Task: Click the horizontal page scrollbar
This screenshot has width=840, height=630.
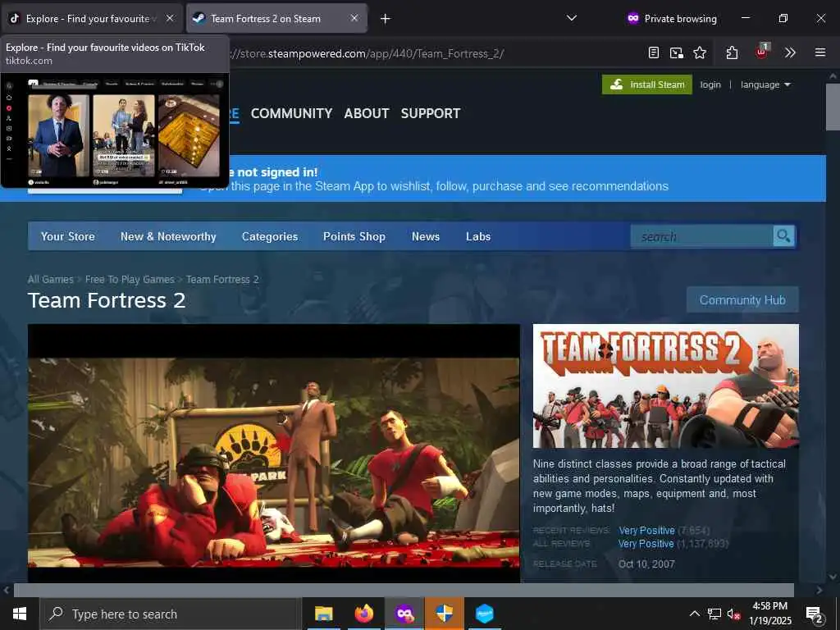Action: (404, 591)
